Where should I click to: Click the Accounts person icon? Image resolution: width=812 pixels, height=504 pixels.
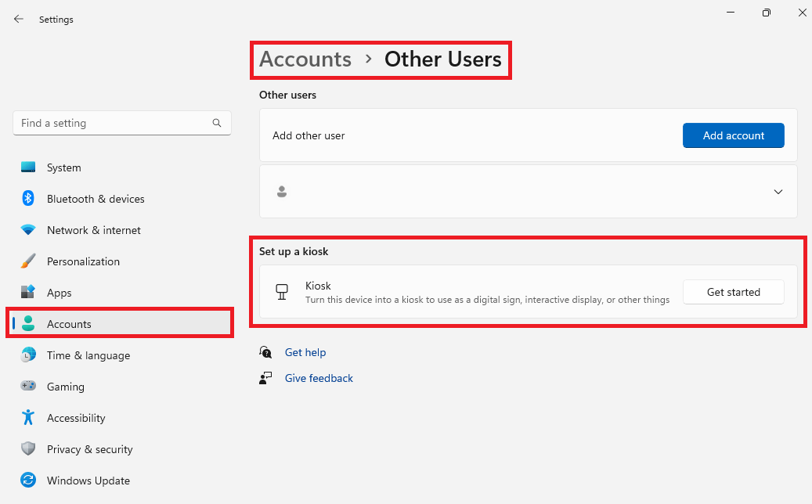coord(28,323)
